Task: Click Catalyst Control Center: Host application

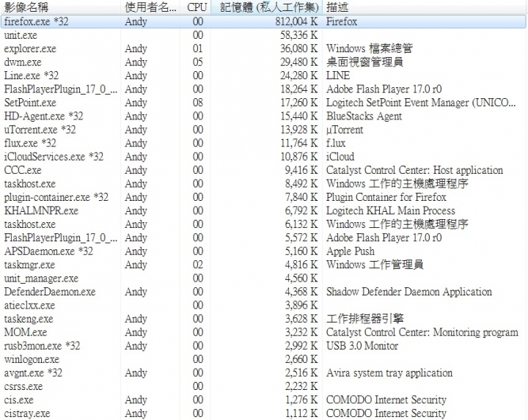Action: point(414,170)
